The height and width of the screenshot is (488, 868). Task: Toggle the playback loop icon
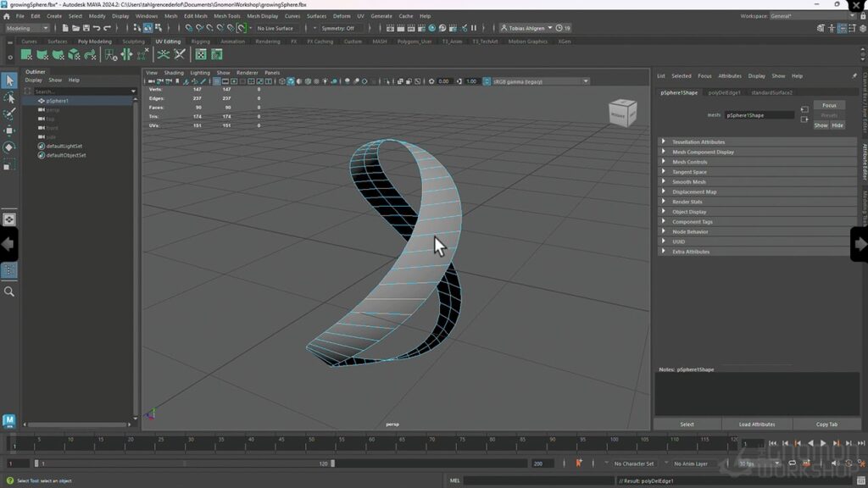pos(793,463)
